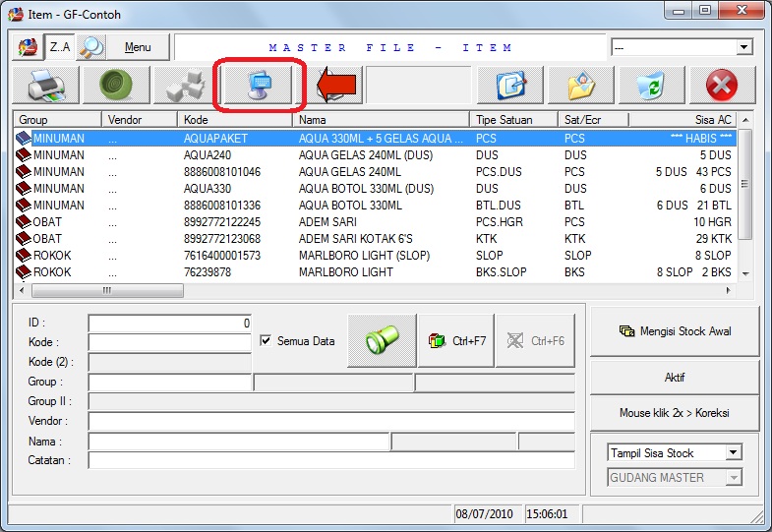This screenshot has width=772, height=532.
Task: Click book icon of ADEM SARI KOTAK row
Action: 24,239
